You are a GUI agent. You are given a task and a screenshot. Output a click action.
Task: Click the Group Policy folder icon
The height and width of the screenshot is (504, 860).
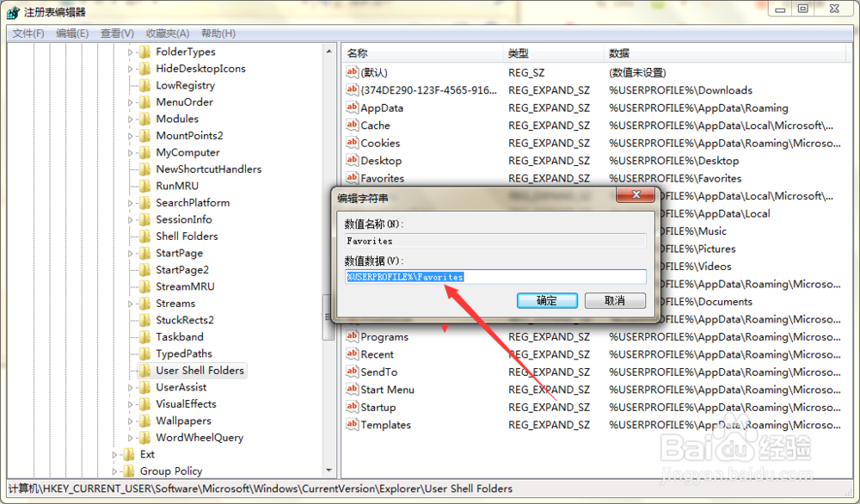click(x=129, y=471)
